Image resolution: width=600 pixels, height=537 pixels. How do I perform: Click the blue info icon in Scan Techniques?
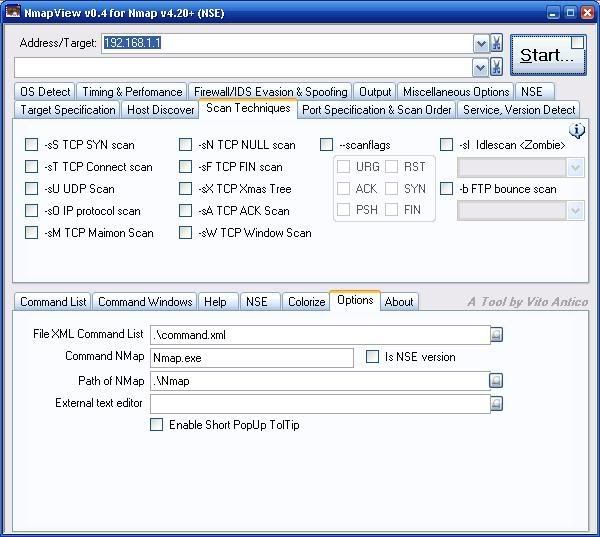(577, 132)
